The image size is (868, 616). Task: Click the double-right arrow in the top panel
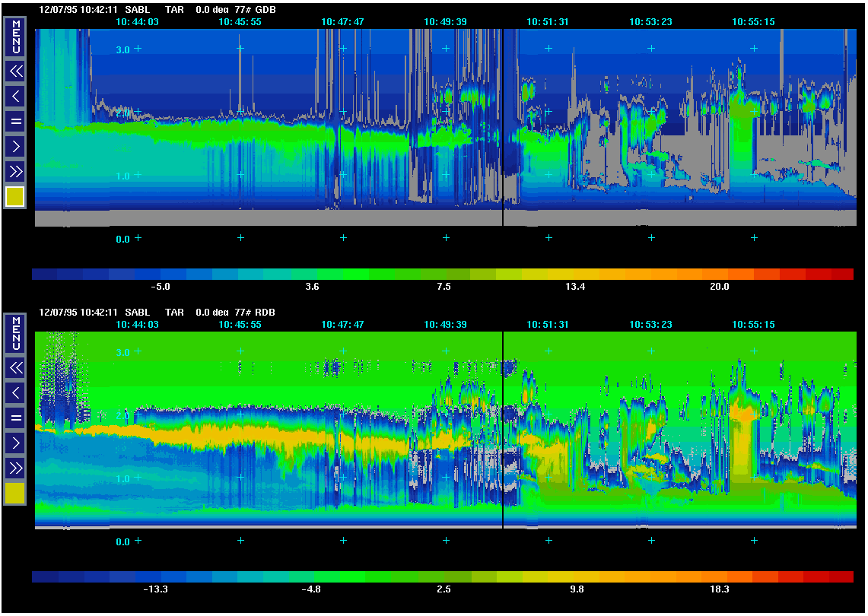coord(16,170)
